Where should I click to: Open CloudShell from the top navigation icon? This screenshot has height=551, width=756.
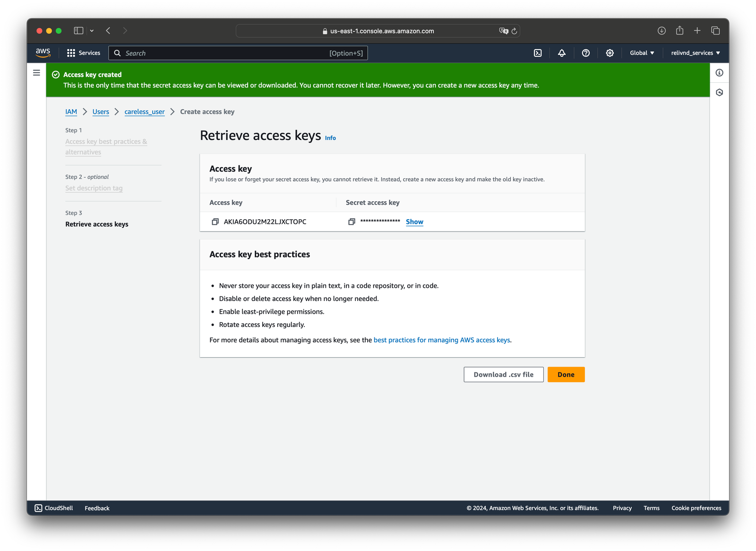click(x=538, y=53)
